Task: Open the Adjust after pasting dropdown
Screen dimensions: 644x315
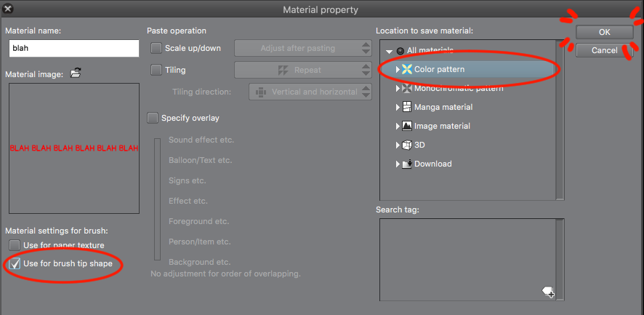Action: [303, 49]
